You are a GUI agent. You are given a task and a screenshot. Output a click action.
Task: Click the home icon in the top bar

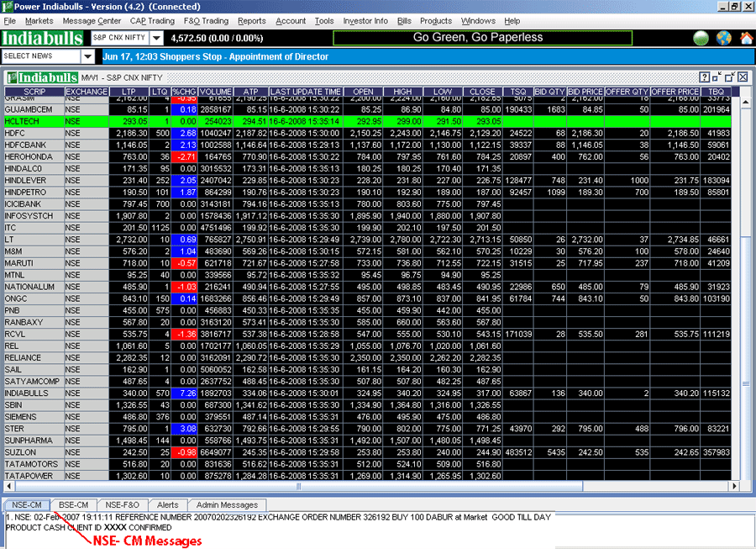pyautogui.click(x=747, y=38)
